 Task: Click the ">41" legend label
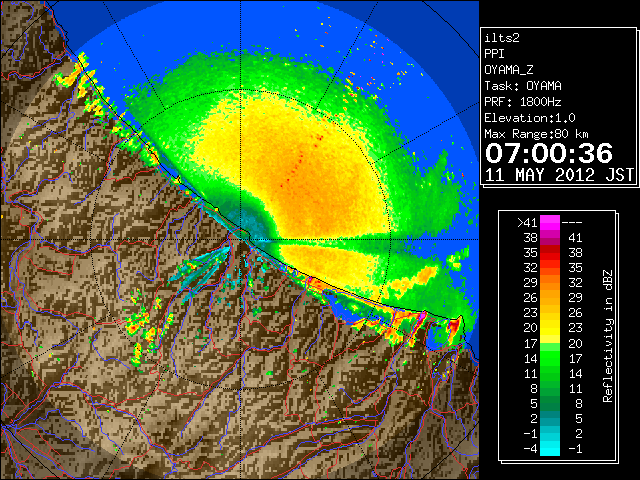click(527, 223)
